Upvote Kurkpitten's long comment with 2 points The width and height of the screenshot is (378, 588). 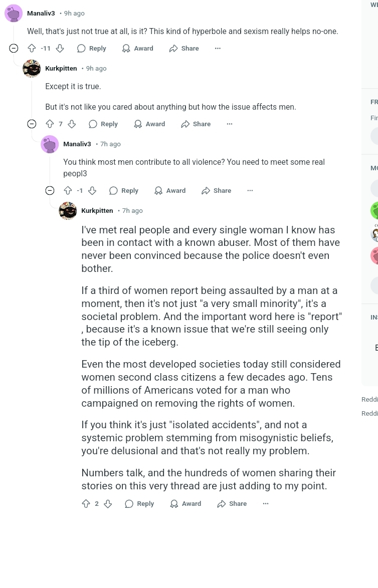click(86, 504)
